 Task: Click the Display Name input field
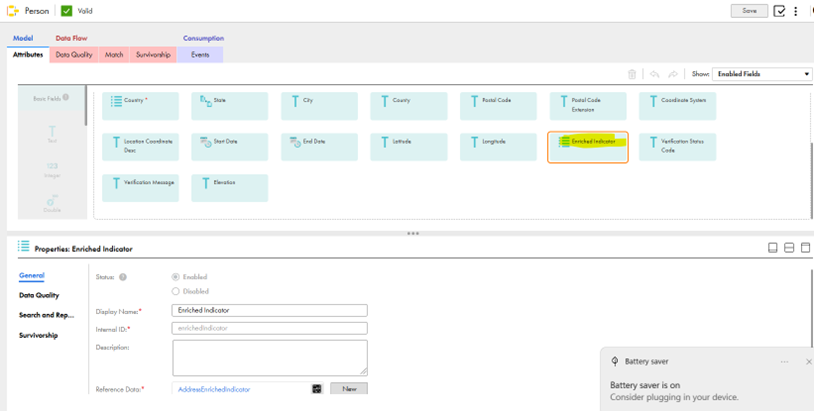(269, 310)
